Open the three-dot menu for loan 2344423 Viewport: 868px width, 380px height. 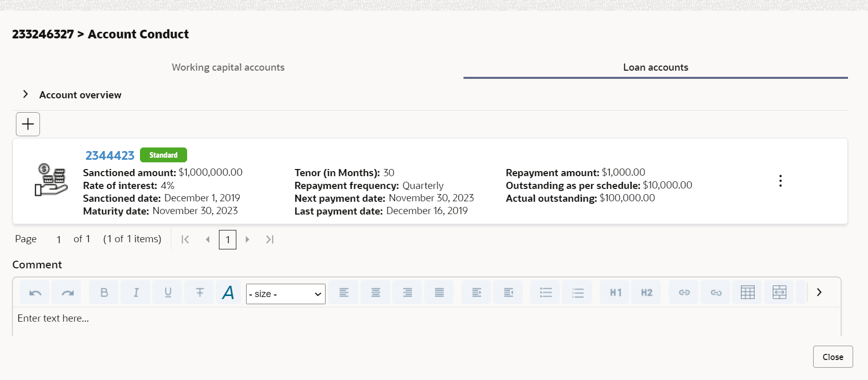(x=780, y=181)
